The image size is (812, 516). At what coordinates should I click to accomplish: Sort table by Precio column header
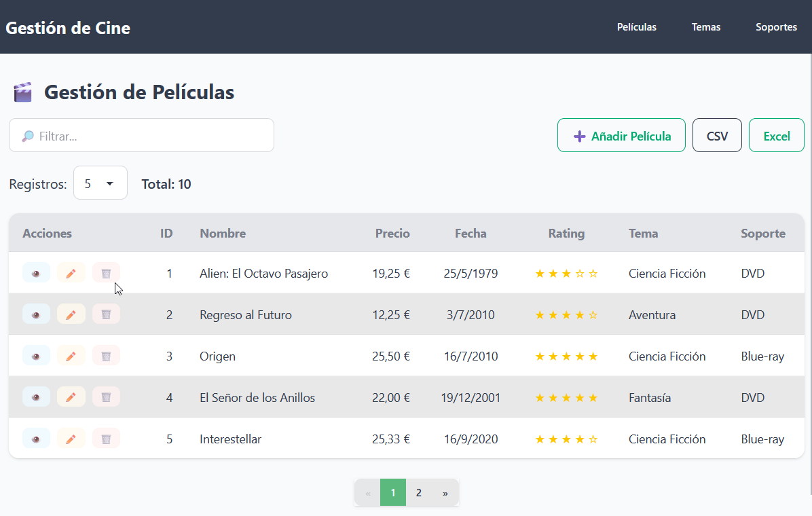tap(392, 234)
